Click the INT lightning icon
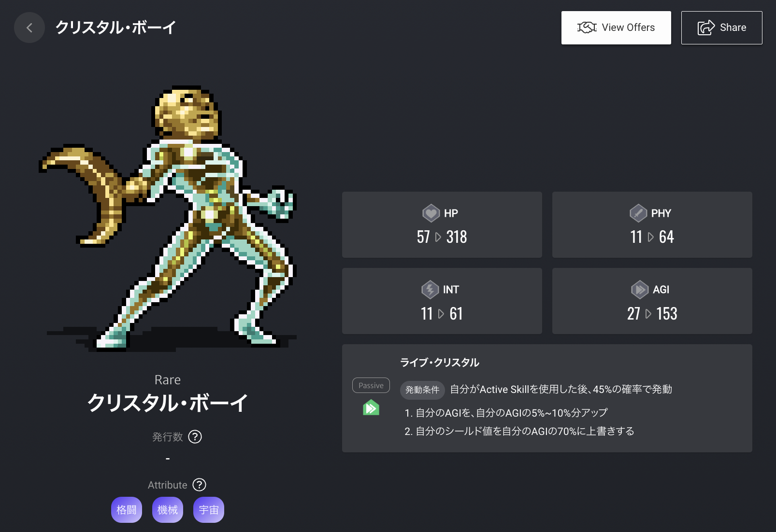 430,289
